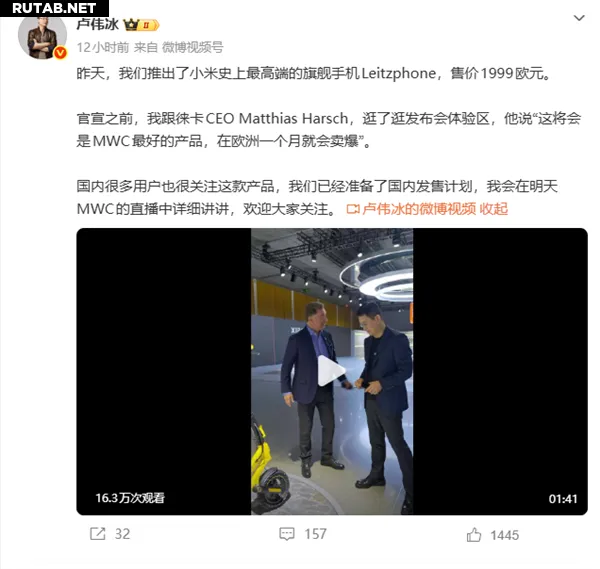This screenshot has height=569, width=600.
Task: Open the 卢伟冰 username link
Action: click(98, 24)
